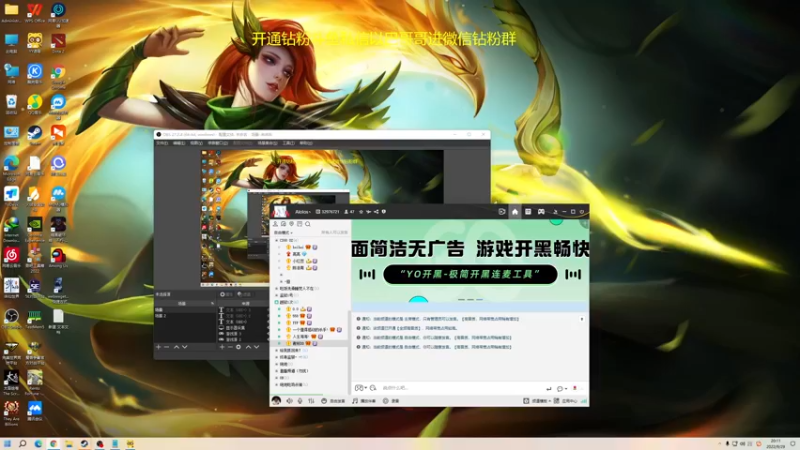800x450 pixels.
Task: Expand the last channel in the YY tree
Action: click(x=277, y=385)
